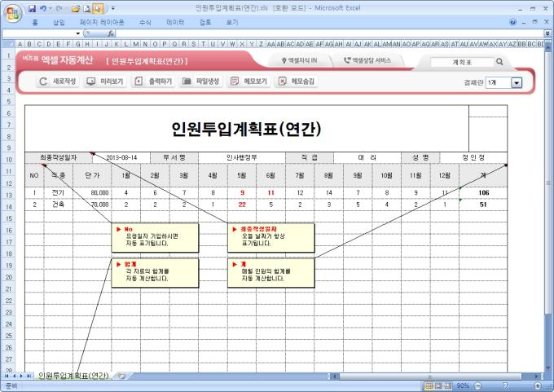This screenshot has height=392, width=554.
Task: Click the 80,000 unit price cell
Action: tap(92, 193)
